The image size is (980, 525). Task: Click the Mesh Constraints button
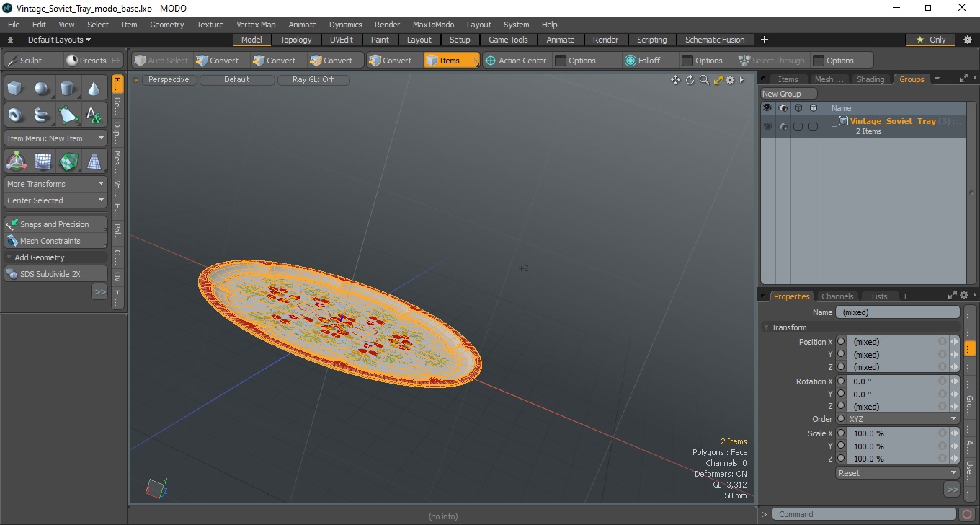pyautogui.click(x=56, y=241)
